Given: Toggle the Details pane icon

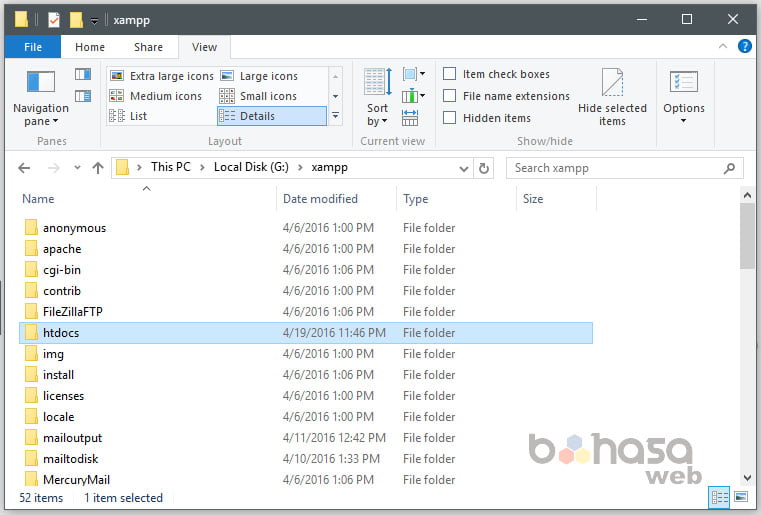Looking at the screenshot, I should click(83, 96).
